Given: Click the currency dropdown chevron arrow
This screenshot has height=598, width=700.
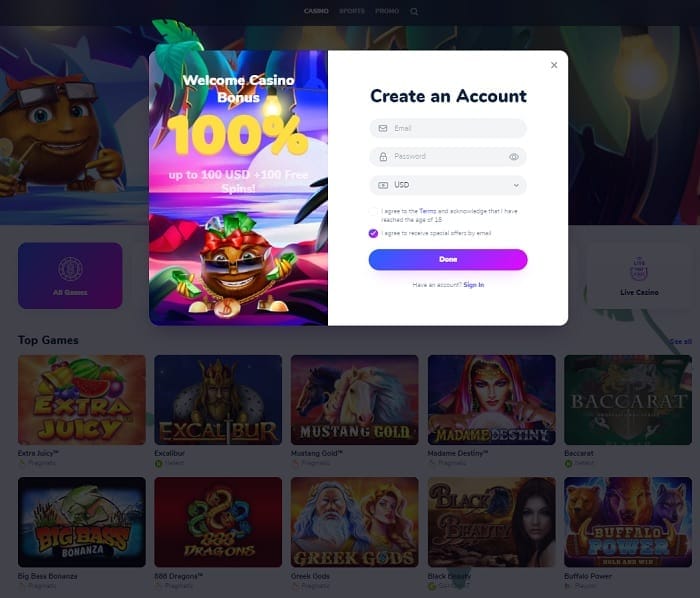Looking at the screenshot, I should (516, 185).
